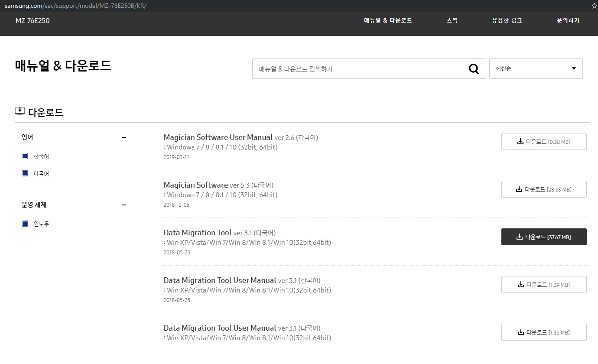Click the 2018-12-05 date text
The width and height of the screenshot is (598, 364).
point(176,205)
